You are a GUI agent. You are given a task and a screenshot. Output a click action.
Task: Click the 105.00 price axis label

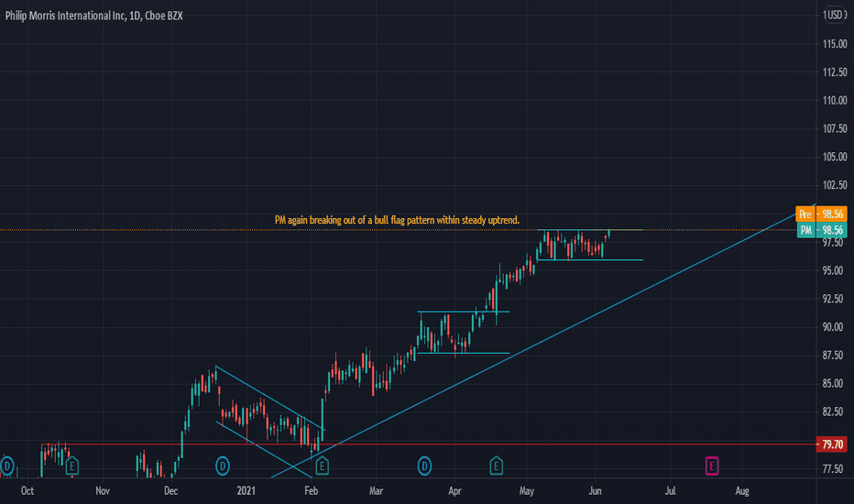(x=835, y=157)
